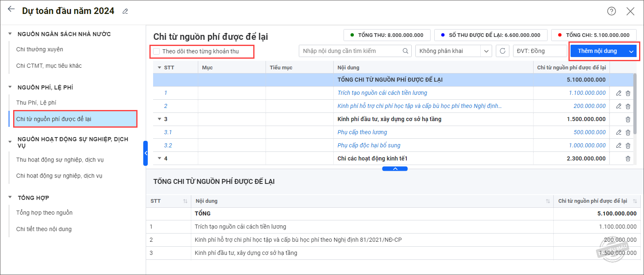Collapse row 3 Kinh phí đầu tư
The height and width of the screenshot is (275, 644).
(160, 119)
